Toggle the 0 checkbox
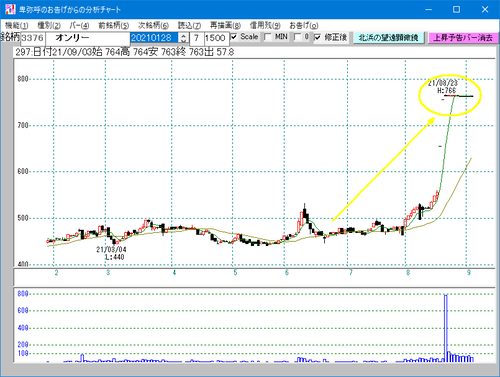This screenshot has width=500, height=377. click(297, 37)
